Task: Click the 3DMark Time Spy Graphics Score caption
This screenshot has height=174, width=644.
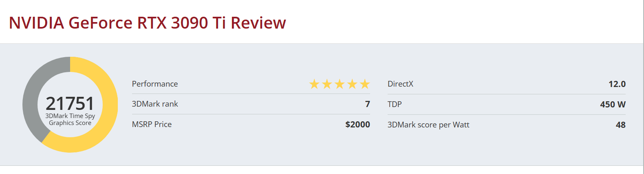Action: coord(70,119)
